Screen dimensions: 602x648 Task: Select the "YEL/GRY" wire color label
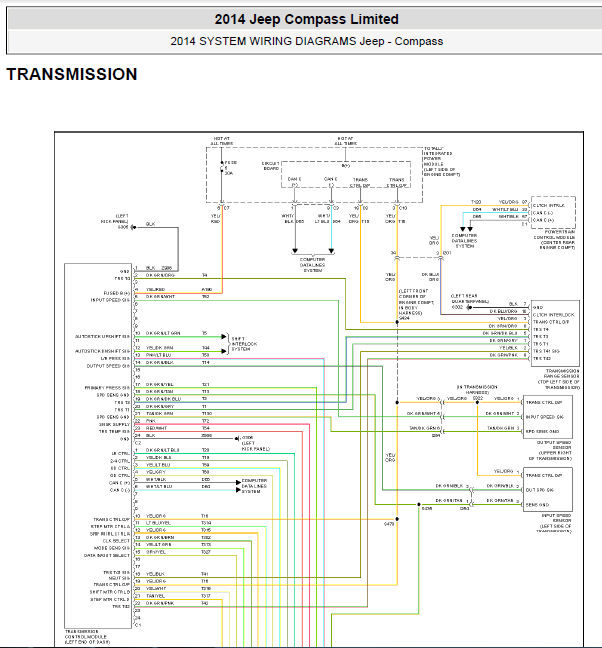point(155,472)
